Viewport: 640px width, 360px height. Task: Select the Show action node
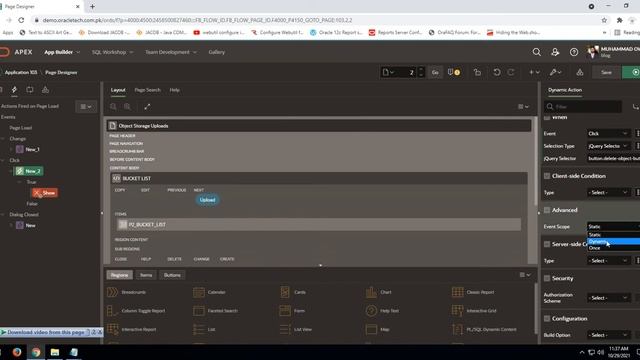tap(44, 193)
